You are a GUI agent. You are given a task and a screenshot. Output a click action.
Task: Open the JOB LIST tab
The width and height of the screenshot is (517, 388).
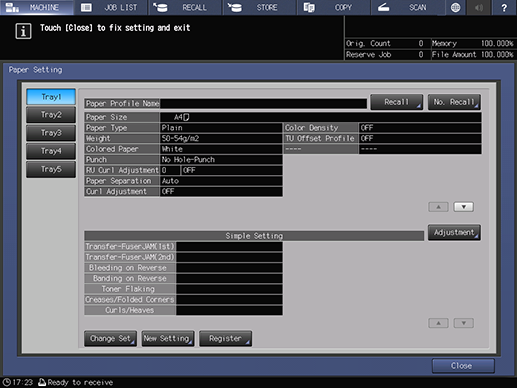pyautogui.click(x=111, y=7)
